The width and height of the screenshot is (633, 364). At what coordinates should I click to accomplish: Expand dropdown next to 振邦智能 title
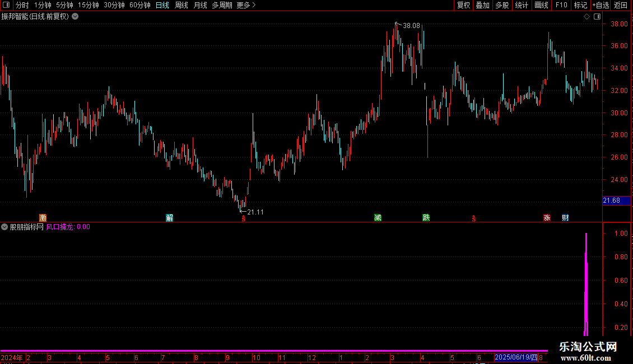click(x=75, y=16)
